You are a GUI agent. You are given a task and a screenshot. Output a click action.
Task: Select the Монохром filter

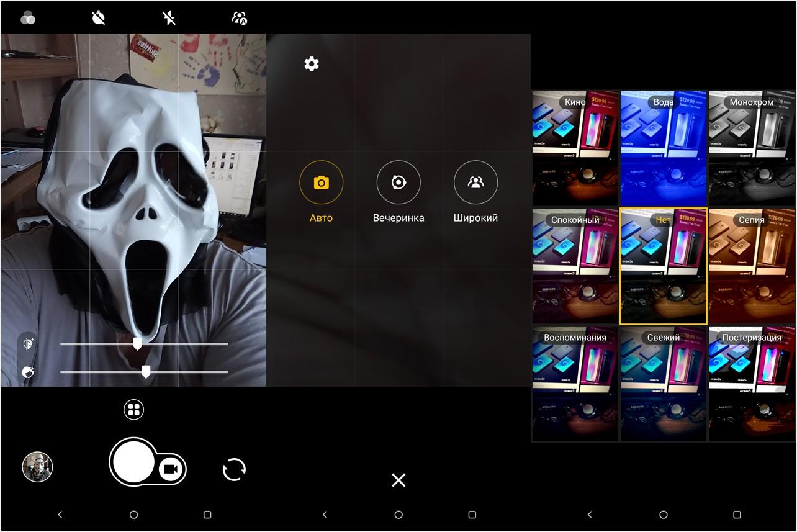tap(751, 148)
